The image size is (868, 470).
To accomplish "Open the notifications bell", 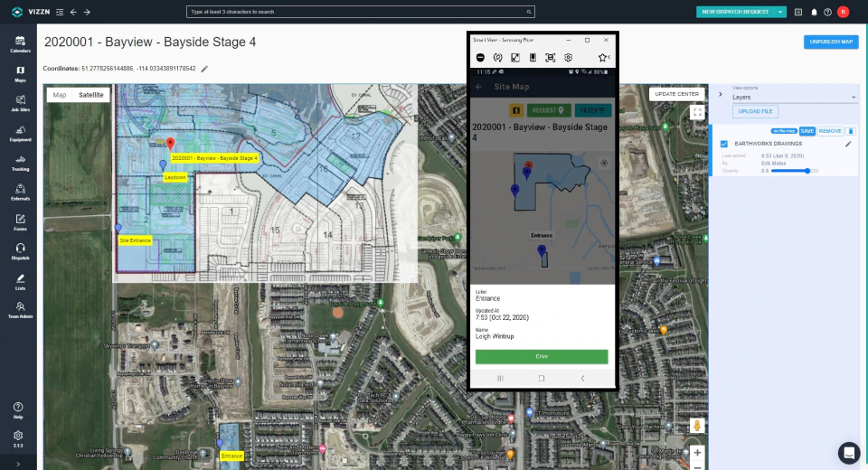I will pos(814,12).
